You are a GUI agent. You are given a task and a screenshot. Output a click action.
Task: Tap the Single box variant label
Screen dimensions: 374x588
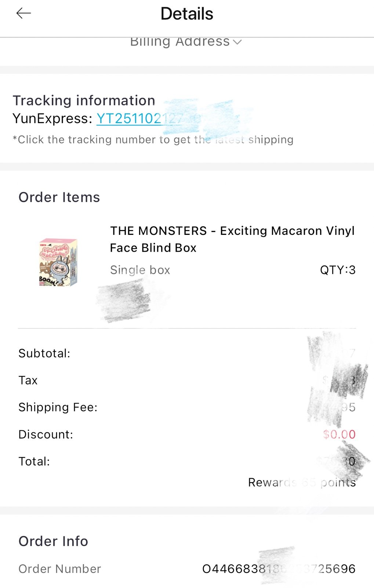tap(140, 270)
